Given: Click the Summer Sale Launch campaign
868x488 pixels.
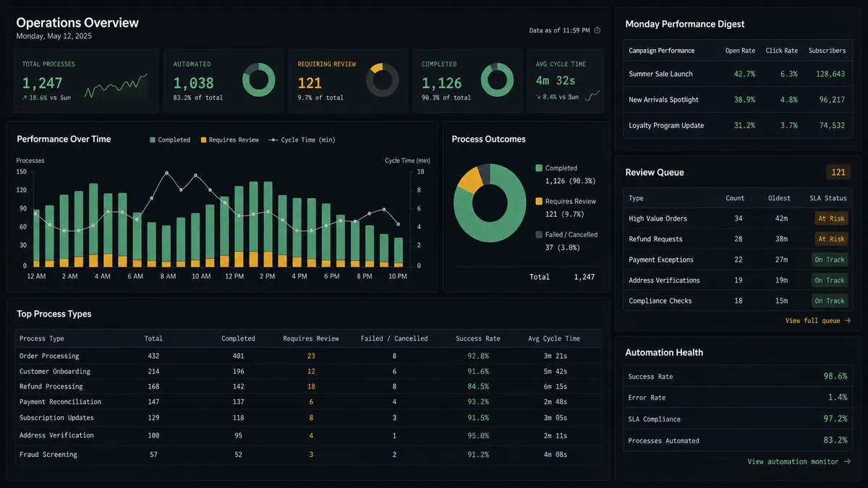Looking at the screenshot, I should 661,74.
